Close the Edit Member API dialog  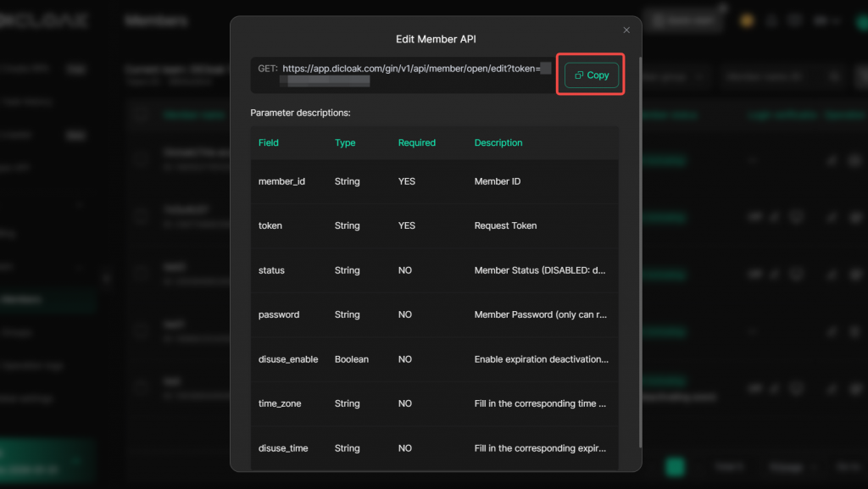[626, 31]
